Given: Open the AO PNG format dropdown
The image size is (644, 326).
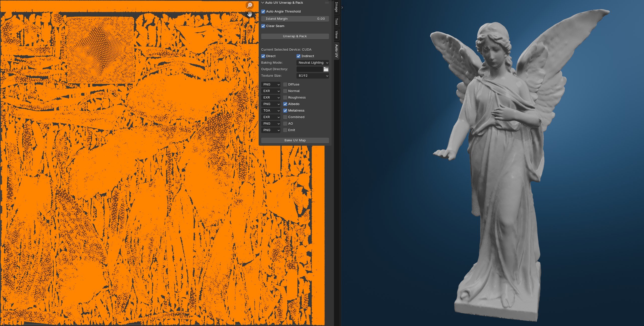Looking at the screenshot, I should (271, 124).
